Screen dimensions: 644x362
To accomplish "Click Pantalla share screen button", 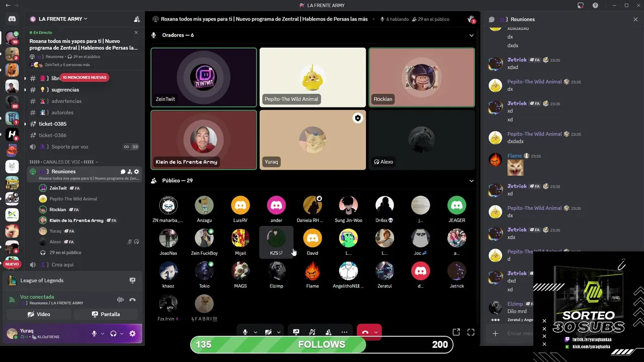I will 106,314.
